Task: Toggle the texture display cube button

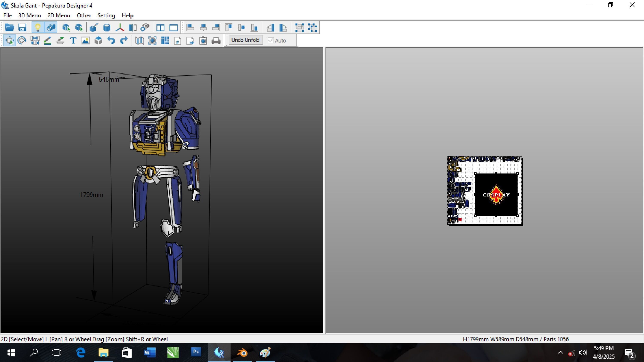Action: pyautogui.click(x=51, y=27)
